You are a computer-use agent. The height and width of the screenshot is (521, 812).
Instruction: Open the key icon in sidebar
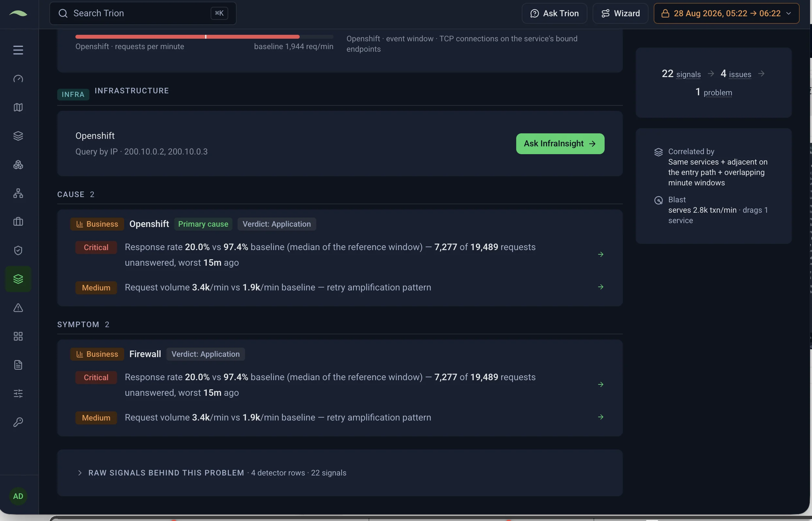point(18,422)
